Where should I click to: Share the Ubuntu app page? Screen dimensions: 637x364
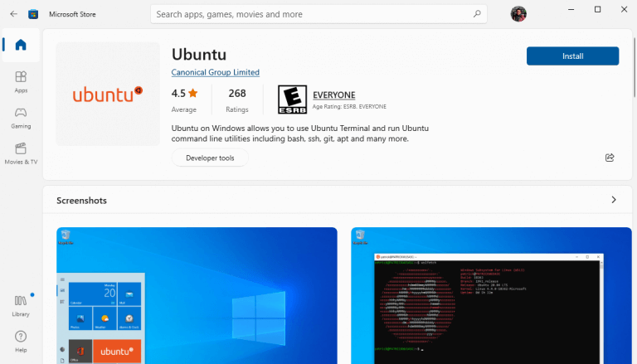click(x=610, y=158)
